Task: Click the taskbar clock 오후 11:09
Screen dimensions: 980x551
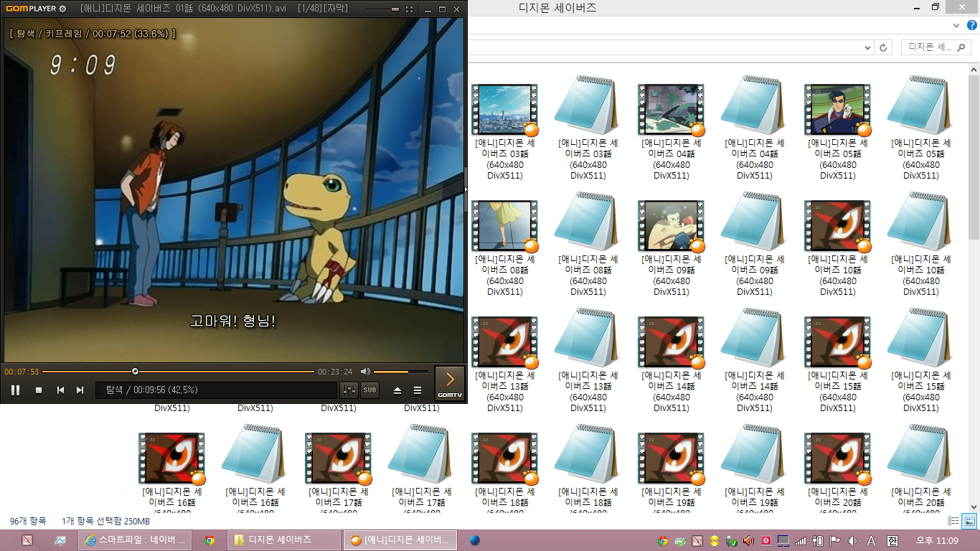Action: click(937, 540)
